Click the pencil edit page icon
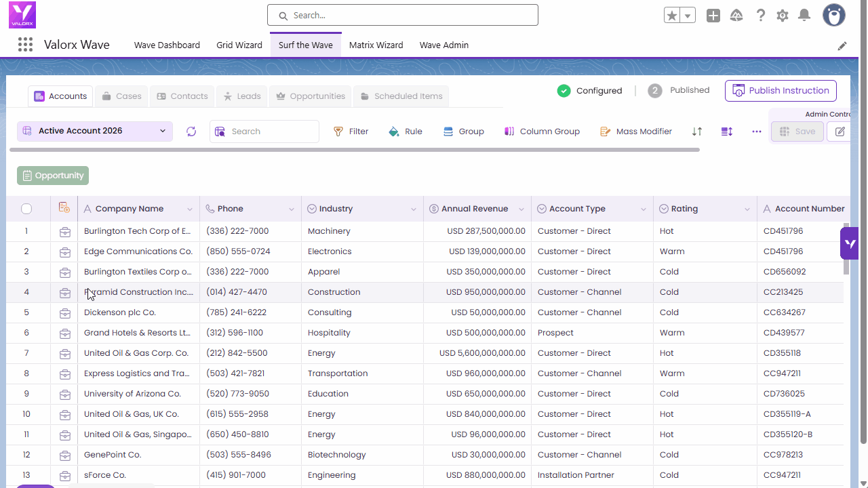Viewport: 868px width, 488px height. 842,46
